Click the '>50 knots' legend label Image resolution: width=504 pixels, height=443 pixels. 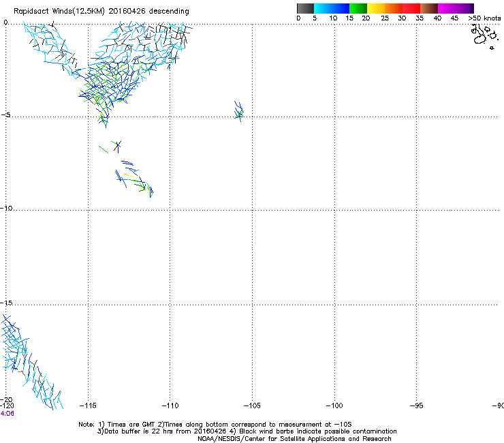click(x=484, y=18)
